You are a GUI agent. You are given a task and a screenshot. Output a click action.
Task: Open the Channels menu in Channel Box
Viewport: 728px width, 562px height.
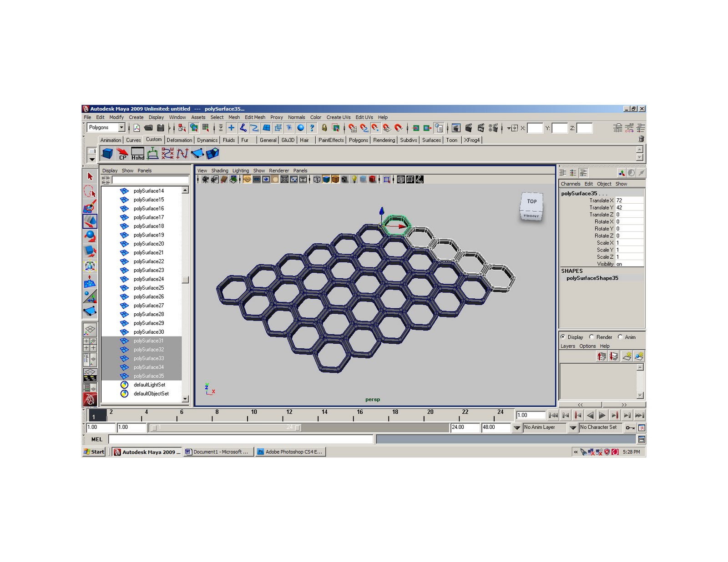pos(571,184)
